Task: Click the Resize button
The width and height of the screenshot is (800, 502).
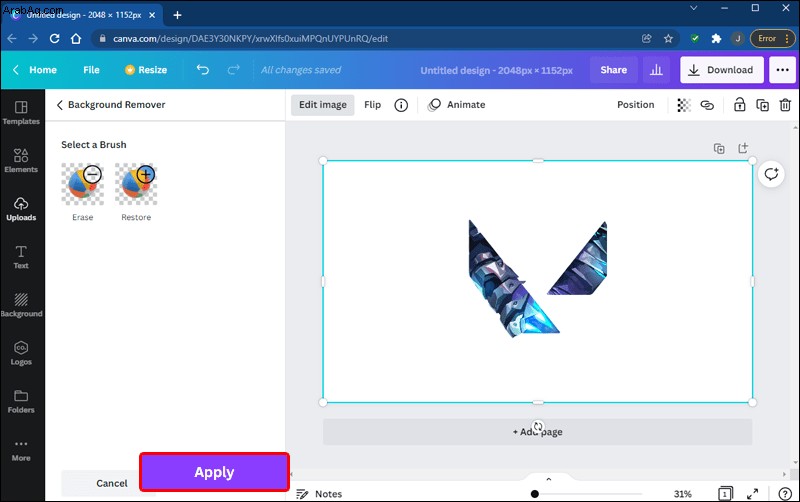Action: point(146,70)
